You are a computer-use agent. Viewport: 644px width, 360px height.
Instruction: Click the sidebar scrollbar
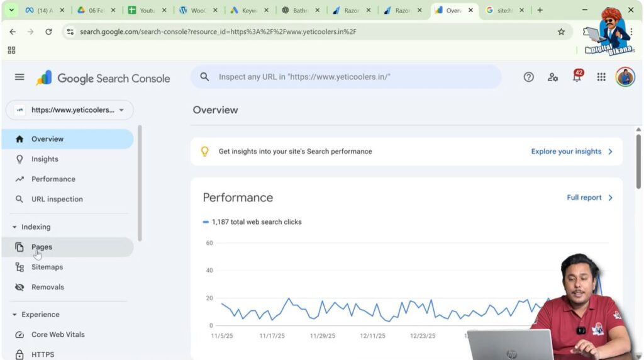[x=140, y=183]
